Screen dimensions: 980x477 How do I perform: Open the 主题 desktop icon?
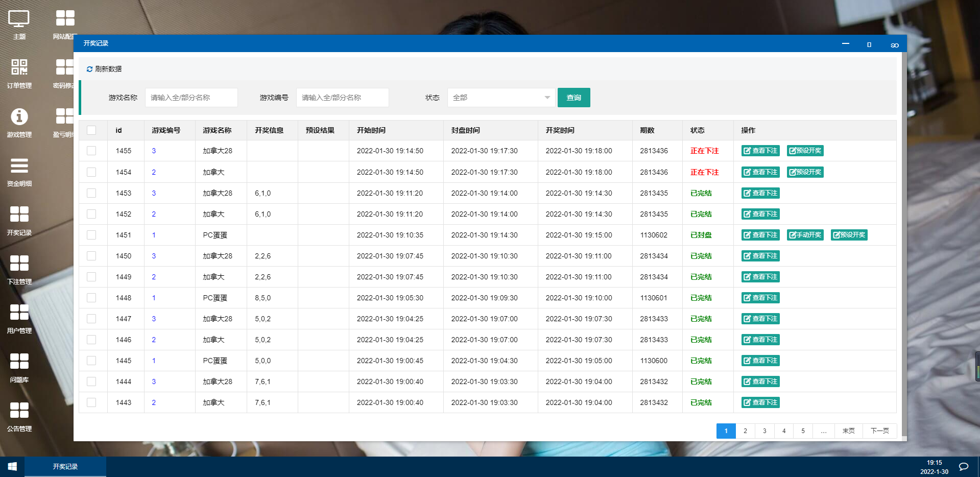point(19,19)
